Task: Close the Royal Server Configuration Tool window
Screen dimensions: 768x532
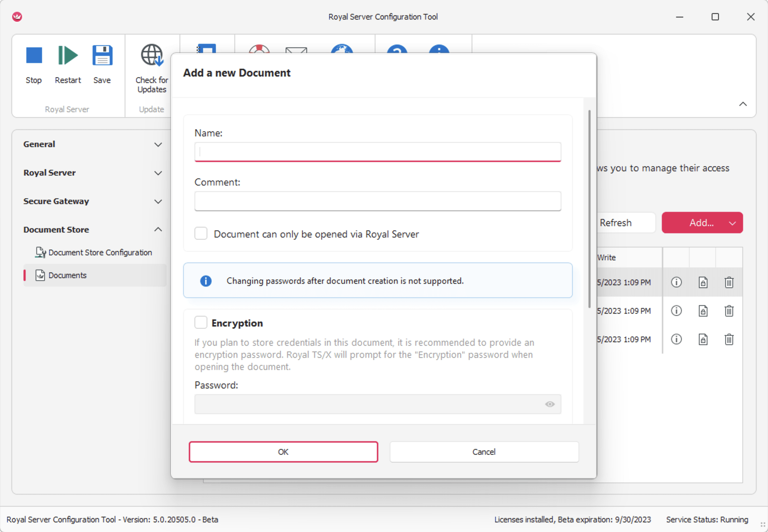Action: (751, 17)
